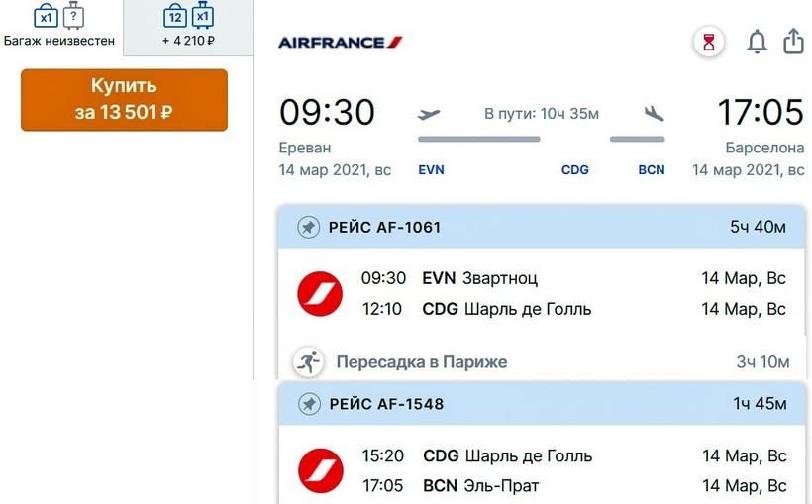Click the landing airplane icon
The width and height of the screenshot is (812, 504).
coord(653,114)
